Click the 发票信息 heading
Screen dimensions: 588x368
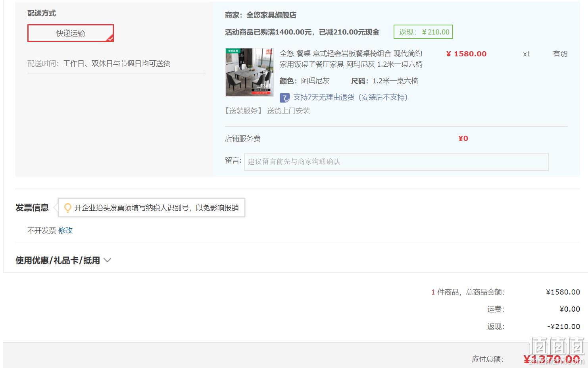click(32, 208)
